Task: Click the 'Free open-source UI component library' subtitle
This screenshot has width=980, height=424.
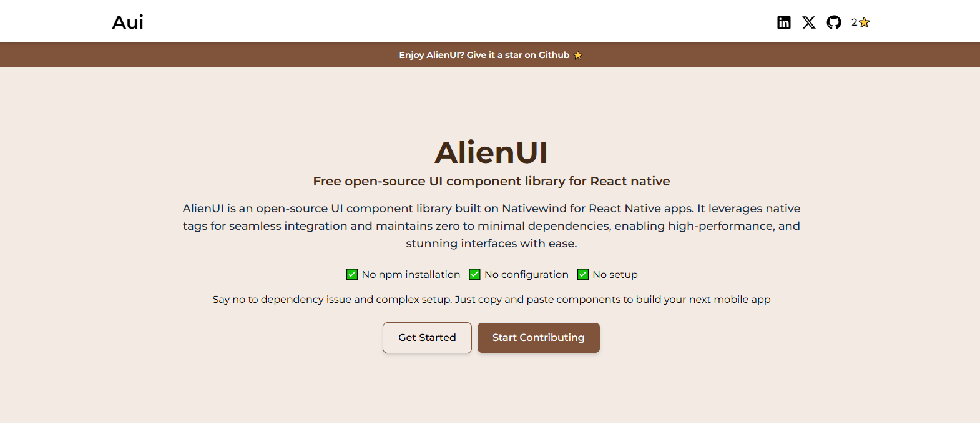Action: [x=491, y=181]
